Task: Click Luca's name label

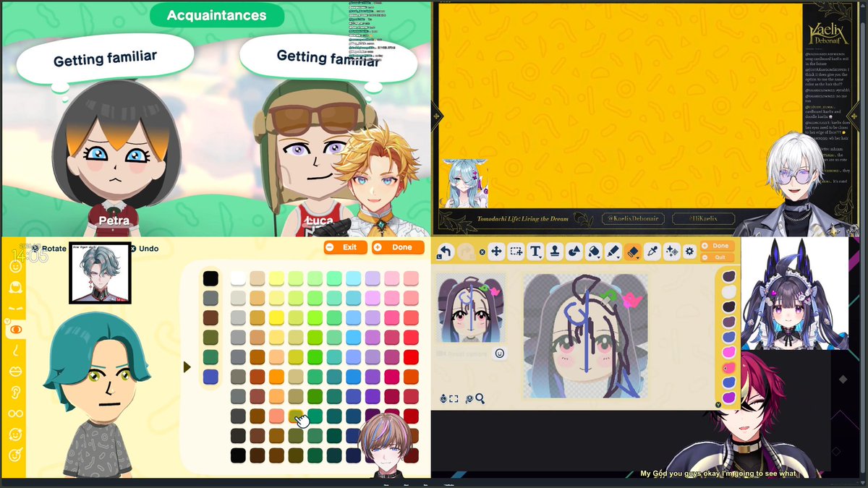Action: (x=319, y=221)
